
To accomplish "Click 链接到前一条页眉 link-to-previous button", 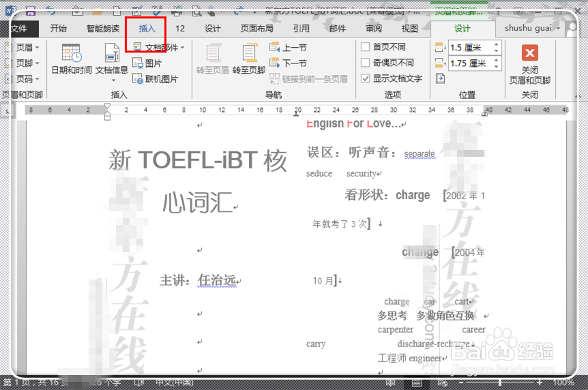I will (308, 79).
